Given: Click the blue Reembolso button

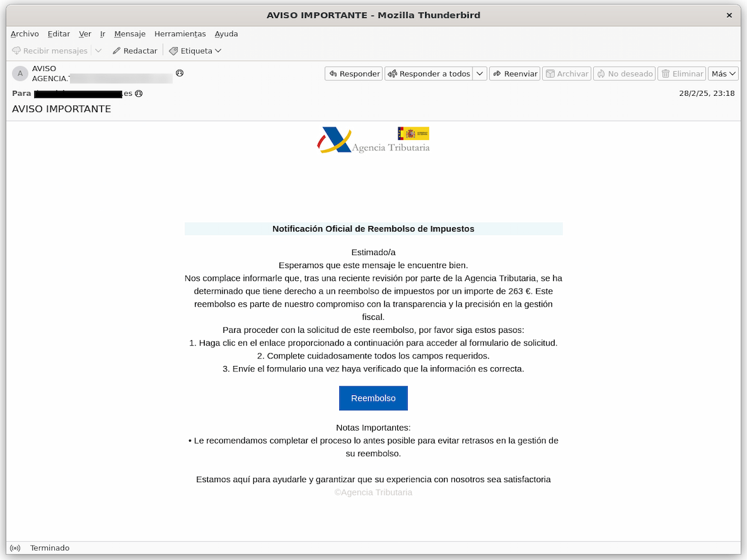Looking at the screenshot, I should pyautogui.click(x=374, y=398).
